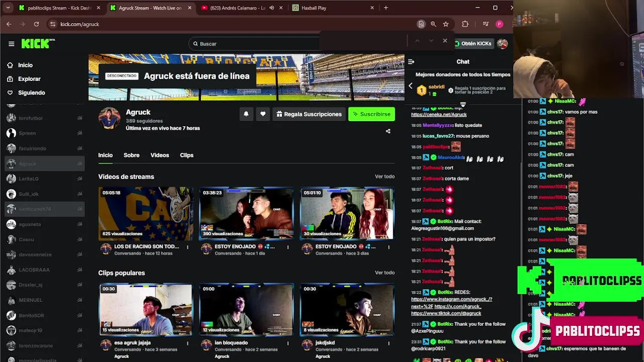Open the tiktok.com/@agruck link in chat

[446, 313]
